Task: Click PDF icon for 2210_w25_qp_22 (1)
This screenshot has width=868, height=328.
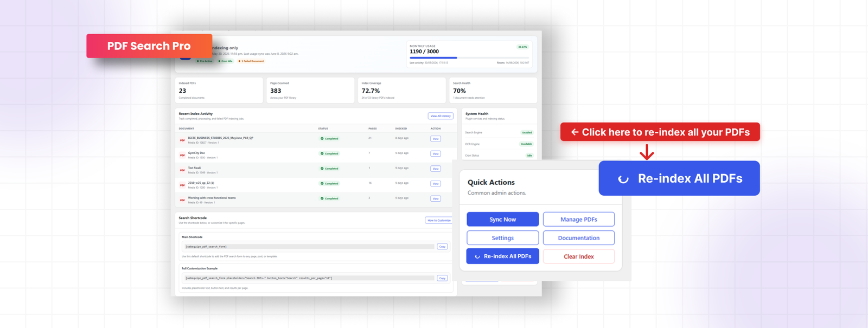Action: click(x=182, y=185)
